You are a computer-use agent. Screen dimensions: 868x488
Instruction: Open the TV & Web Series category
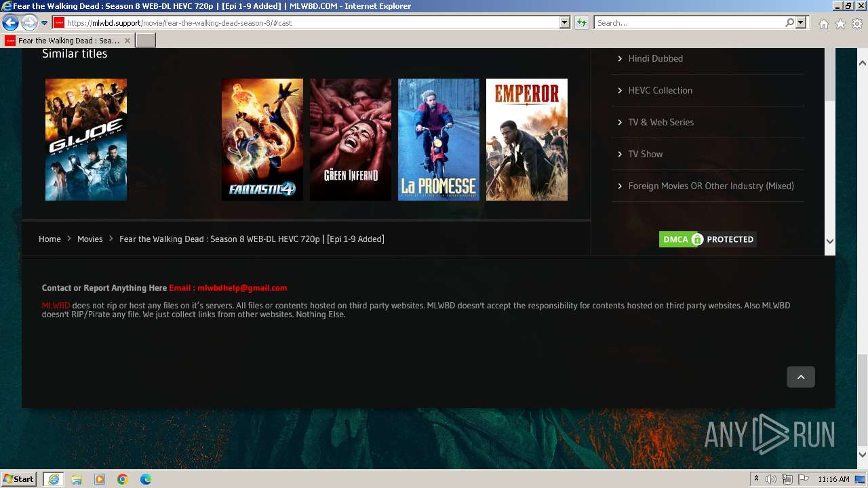[660, 122]
